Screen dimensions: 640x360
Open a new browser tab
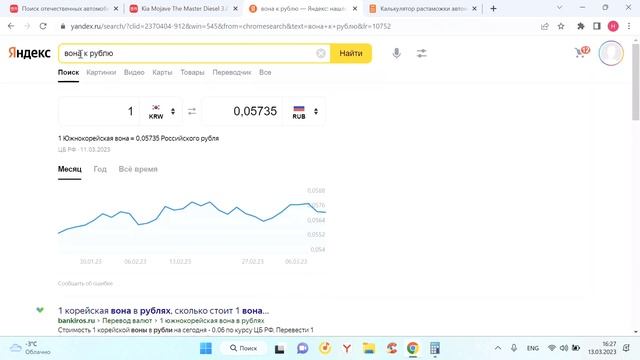[493, 8]
